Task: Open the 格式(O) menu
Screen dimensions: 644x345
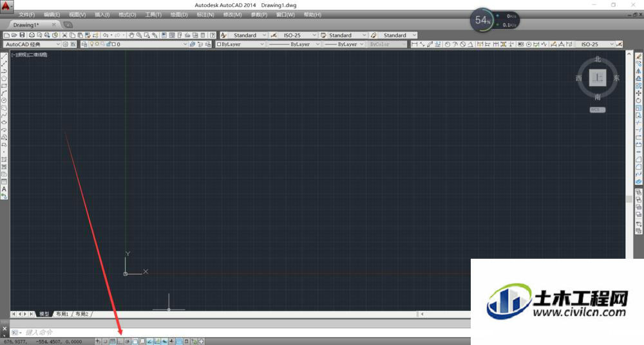Action: tap(128, 15)
